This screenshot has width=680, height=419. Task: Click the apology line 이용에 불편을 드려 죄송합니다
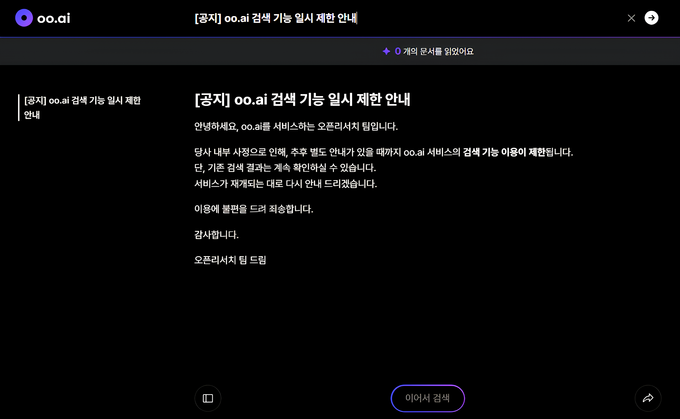click(x=253, y=209)
